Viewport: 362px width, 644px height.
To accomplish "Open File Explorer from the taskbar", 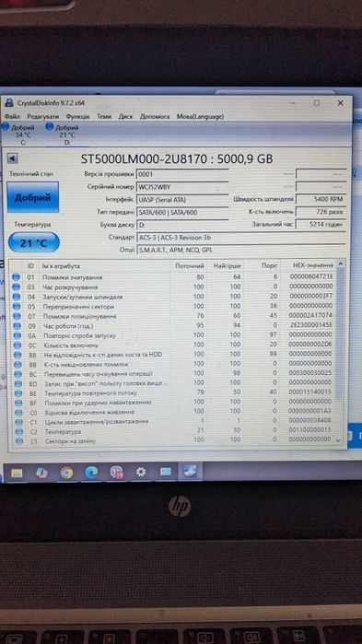I will point(17,473).
